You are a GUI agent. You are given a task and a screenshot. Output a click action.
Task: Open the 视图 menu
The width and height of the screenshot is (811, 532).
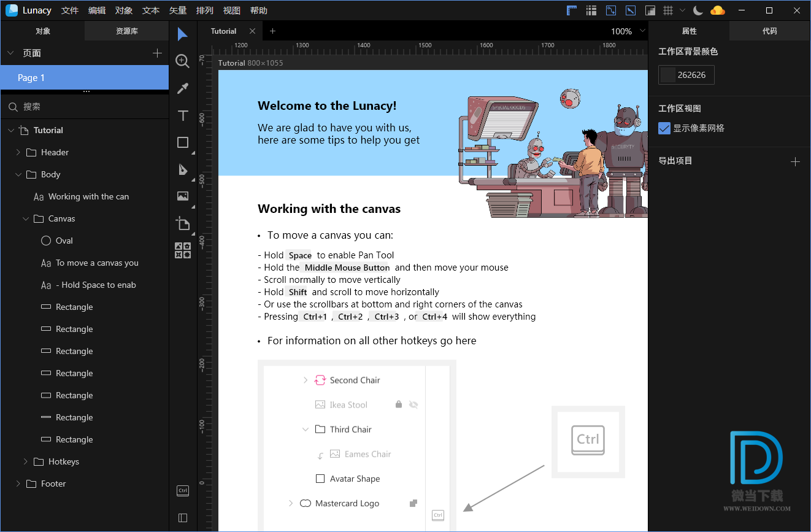click(232, 10)
